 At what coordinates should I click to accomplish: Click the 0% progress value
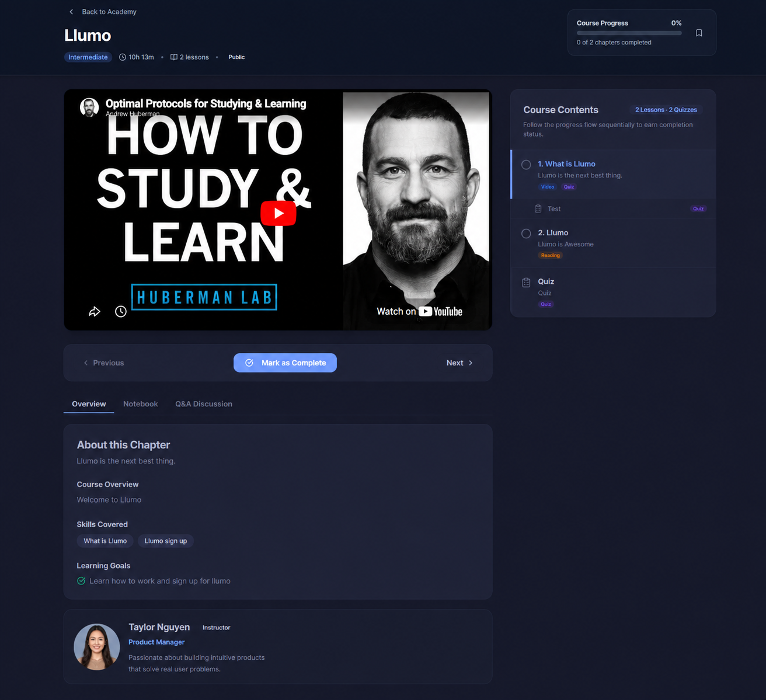pos(676,23)
